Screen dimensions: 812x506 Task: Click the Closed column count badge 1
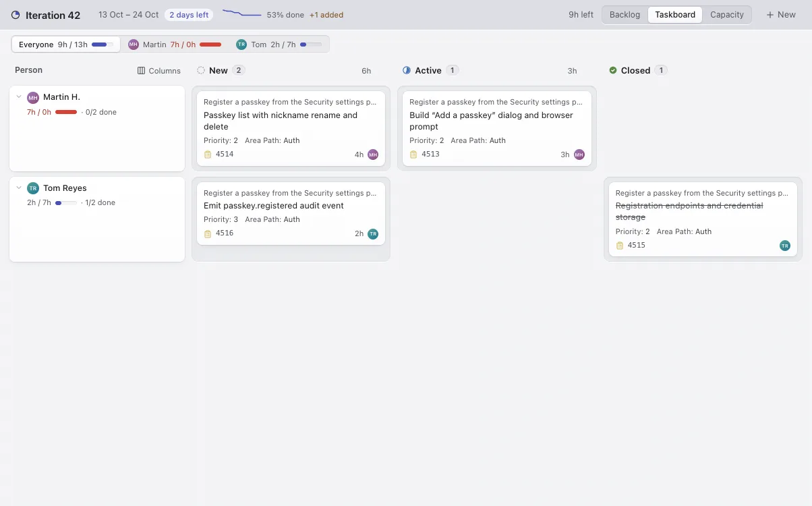click(662, 70)
